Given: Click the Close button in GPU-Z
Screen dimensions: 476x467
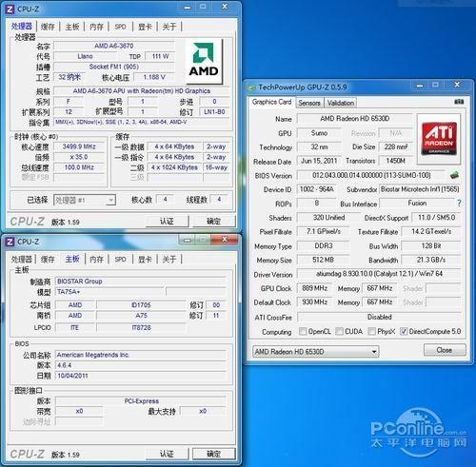Looking at the screenshot, I should click(445, 350).
